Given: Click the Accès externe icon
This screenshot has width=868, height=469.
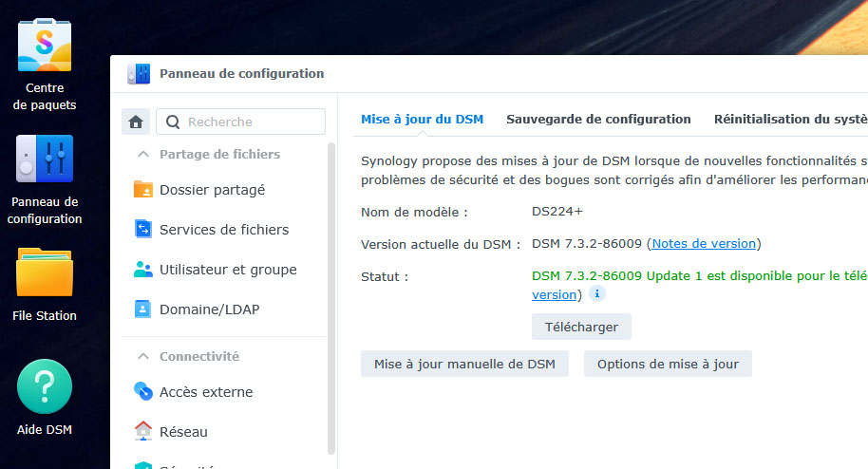Looking at the screenshot, I should [x=143, y=391].
